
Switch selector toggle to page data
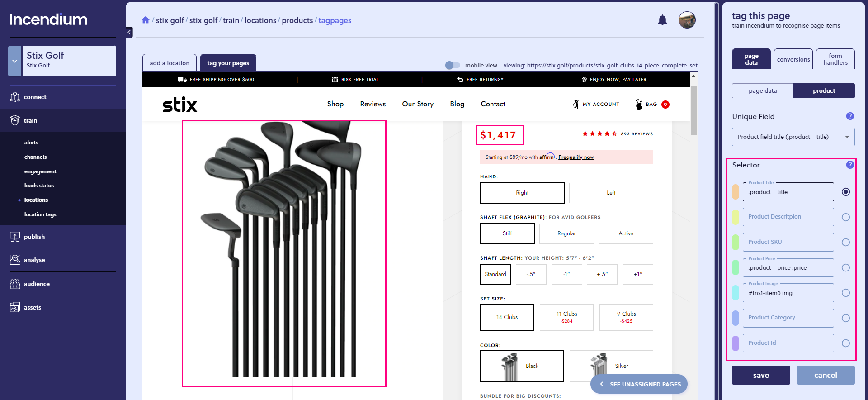click(763, 90)
